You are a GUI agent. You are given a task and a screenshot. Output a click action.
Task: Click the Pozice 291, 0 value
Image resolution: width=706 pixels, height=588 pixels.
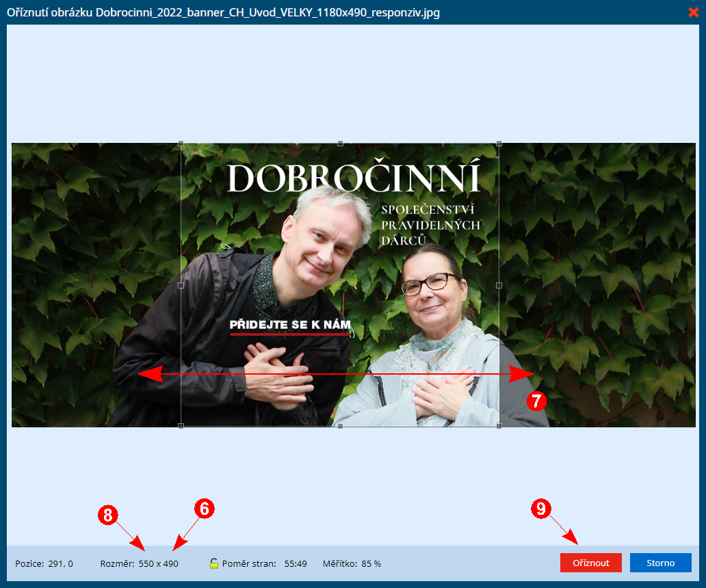tap(60, 563)
